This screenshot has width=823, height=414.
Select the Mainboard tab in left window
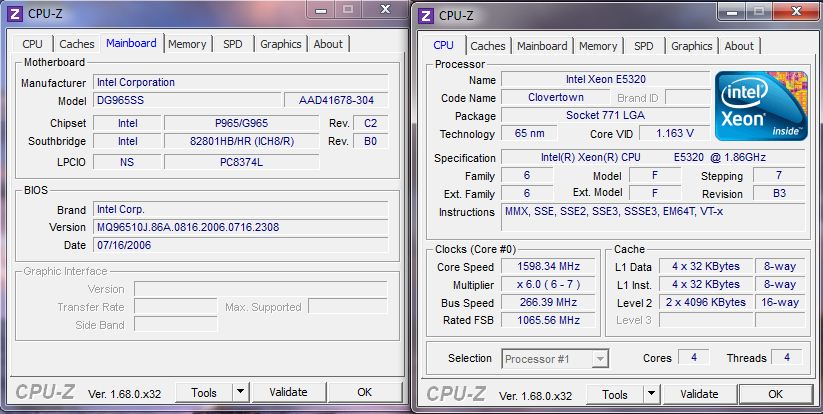(131, 43)
